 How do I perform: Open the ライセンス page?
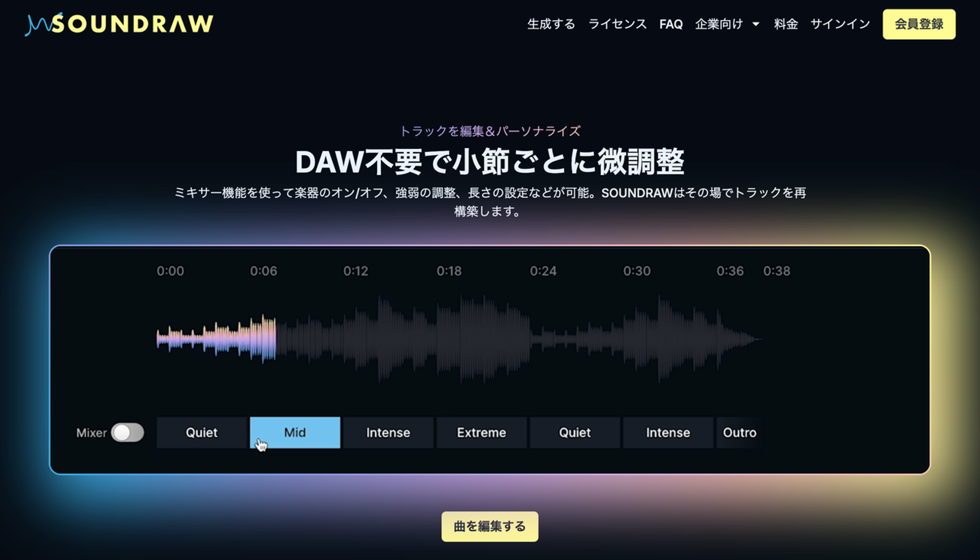(617, 24)
